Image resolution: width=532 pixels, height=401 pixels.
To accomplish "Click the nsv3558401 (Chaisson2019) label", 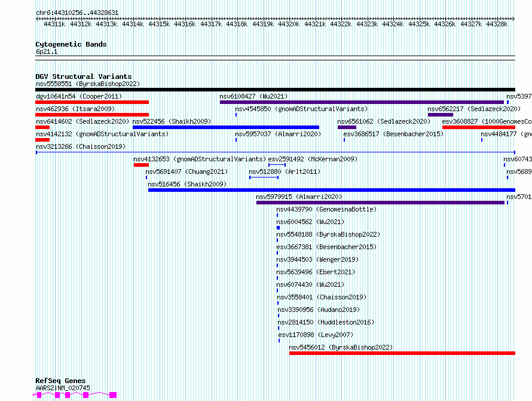I will [322, 297].
